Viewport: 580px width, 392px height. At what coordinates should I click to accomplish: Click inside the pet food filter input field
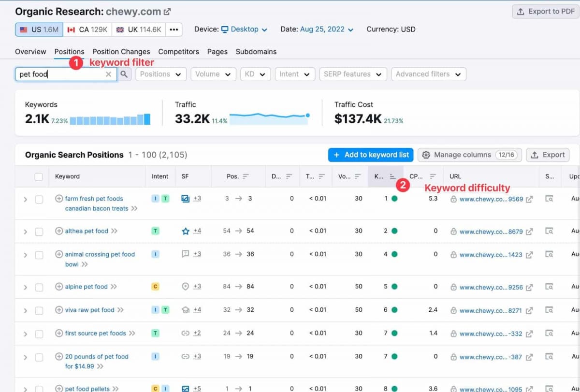coord(63,74)
